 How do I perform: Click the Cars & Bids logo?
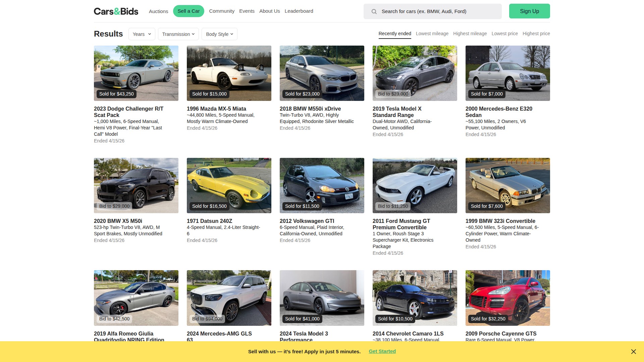pos(116,11)
